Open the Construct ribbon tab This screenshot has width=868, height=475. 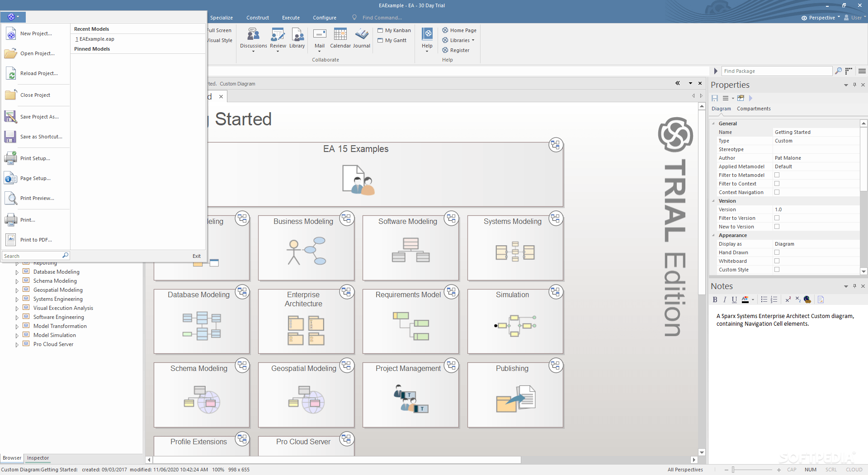(258, 18)
